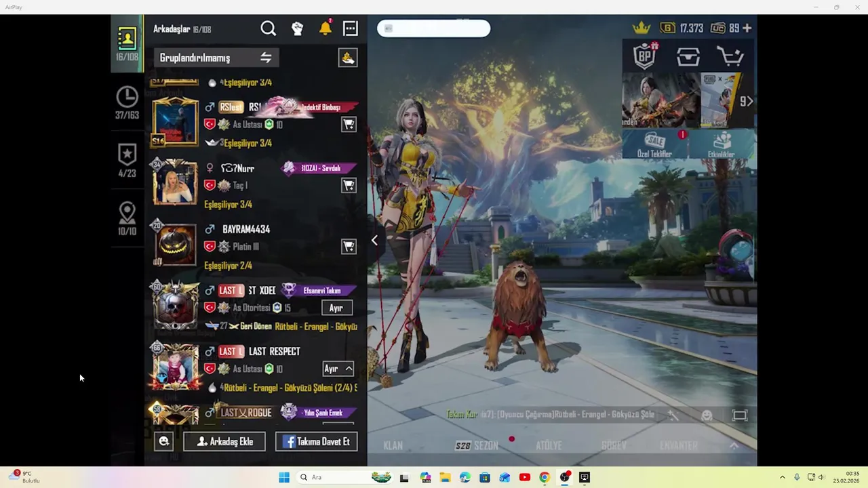This screenshot has height=488, width=868.
Task: Expand the chat window square icon
Action: tap(740, 415)
